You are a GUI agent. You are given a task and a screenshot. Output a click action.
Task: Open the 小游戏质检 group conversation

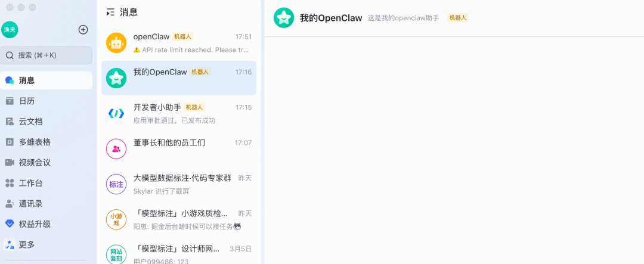coord(179,219)
